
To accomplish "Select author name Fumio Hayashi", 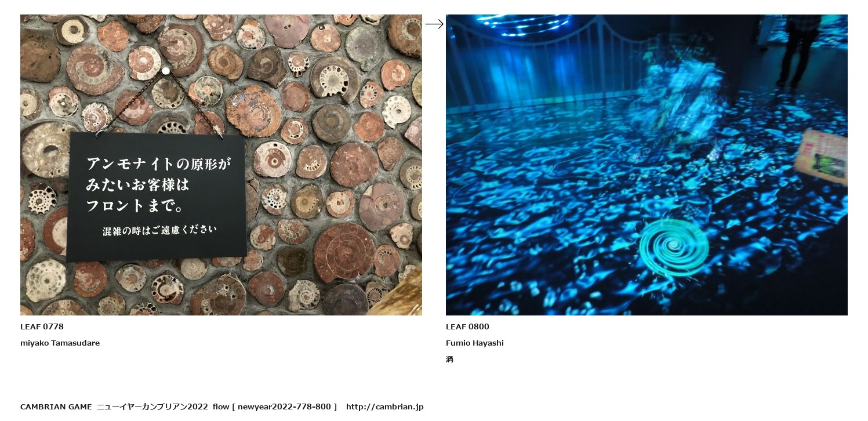I will click(475, 343).
